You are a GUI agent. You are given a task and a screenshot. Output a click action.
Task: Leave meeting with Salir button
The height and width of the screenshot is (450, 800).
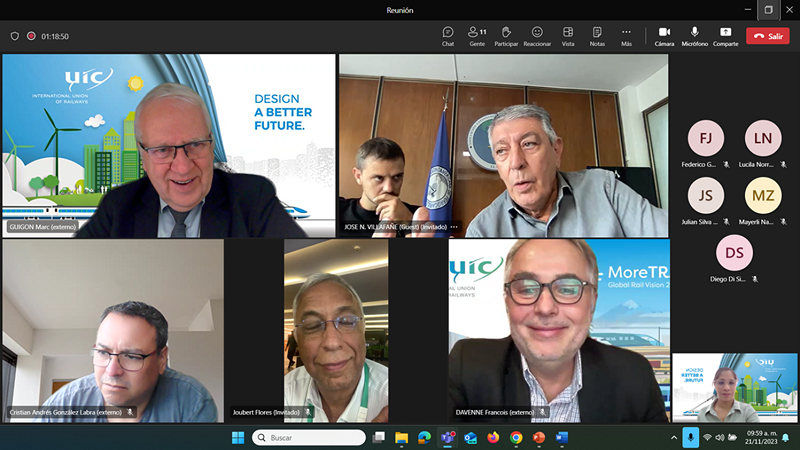click(768, 36)
